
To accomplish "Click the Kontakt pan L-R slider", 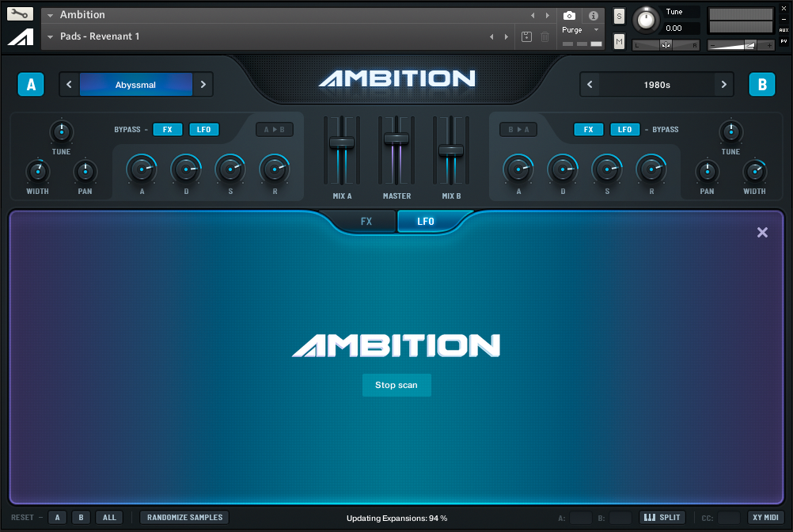I will coord(666,45).
